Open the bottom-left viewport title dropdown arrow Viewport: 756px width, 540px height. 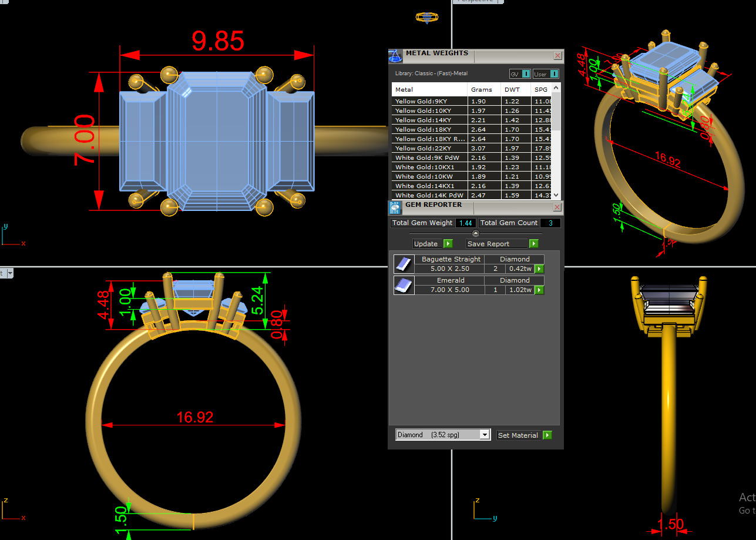(x=9, y=273)
